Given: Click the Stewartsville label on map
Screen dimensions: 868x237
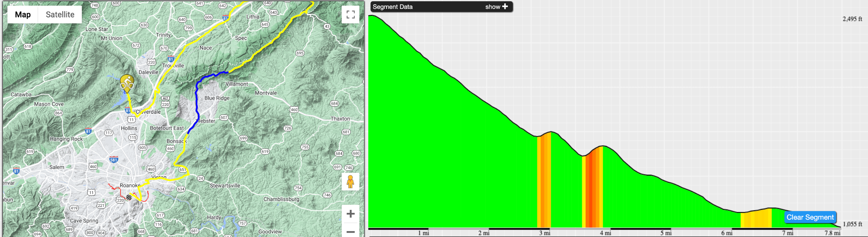Looking at the screenshot, I should 225,185.
